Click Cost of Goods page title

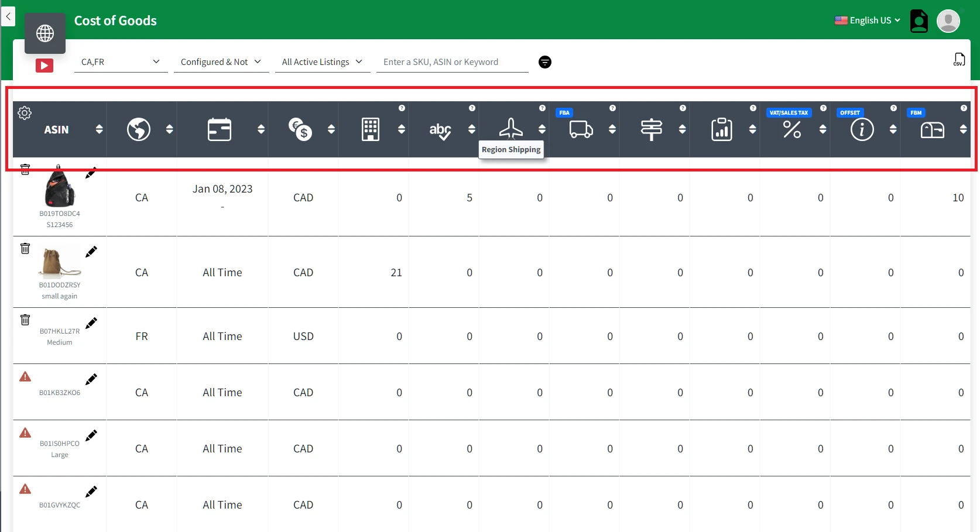coord(115,20)
